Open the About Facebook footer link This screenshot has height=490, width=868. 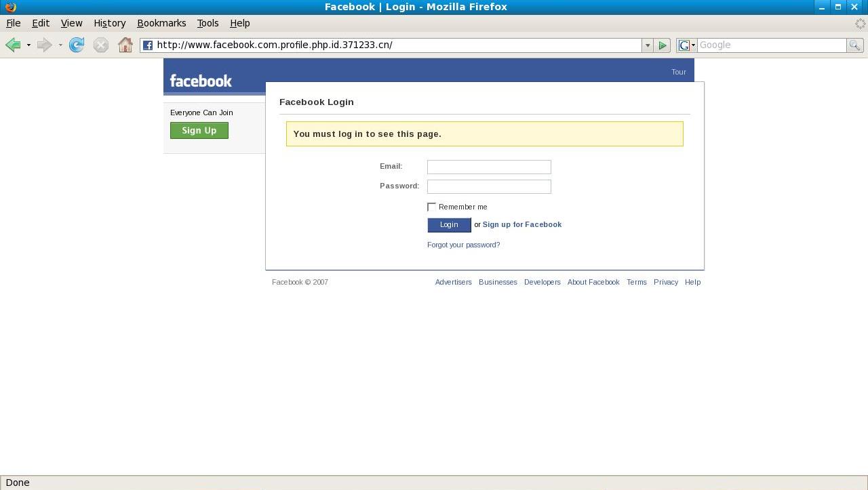coord(593,282)
